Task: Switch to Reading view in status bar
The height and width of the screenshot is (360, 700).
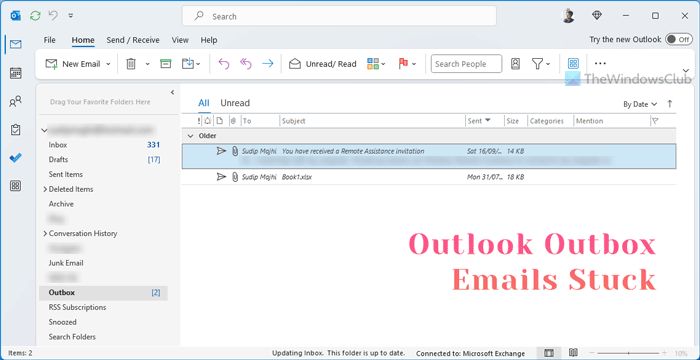Action: 574,353
